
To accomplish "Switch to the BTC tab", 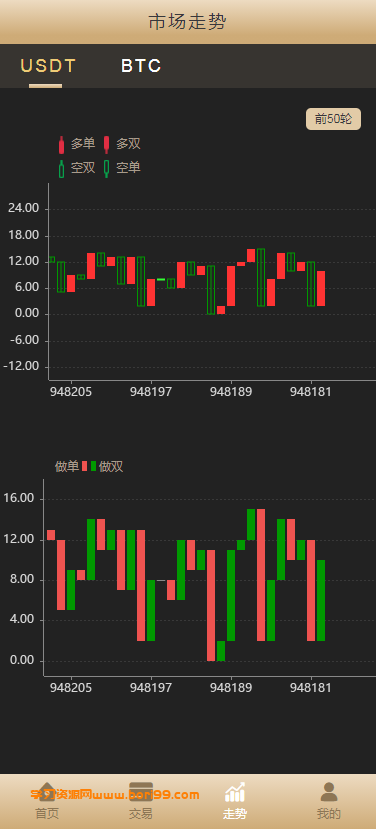I will coord(141,66).
